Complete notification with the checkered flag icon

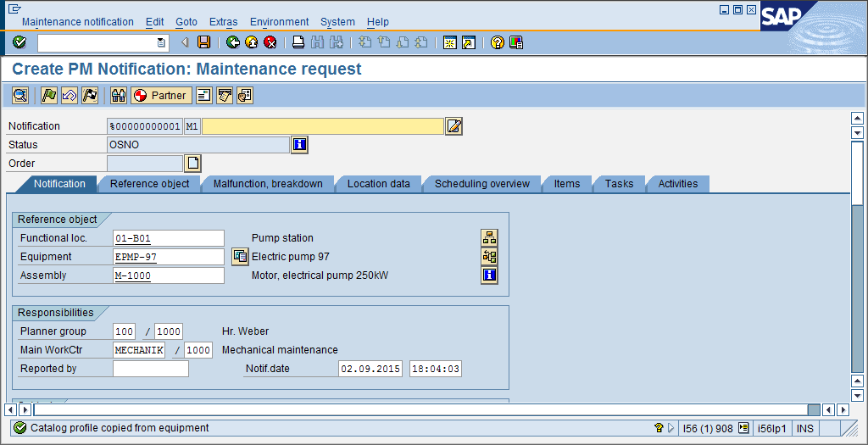pyautogui.click(x=90, y=95)
